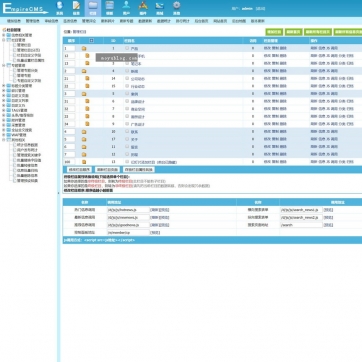Open 数据更新 in the secondary menu
This screenshot has width=362, height=362.
145,21
